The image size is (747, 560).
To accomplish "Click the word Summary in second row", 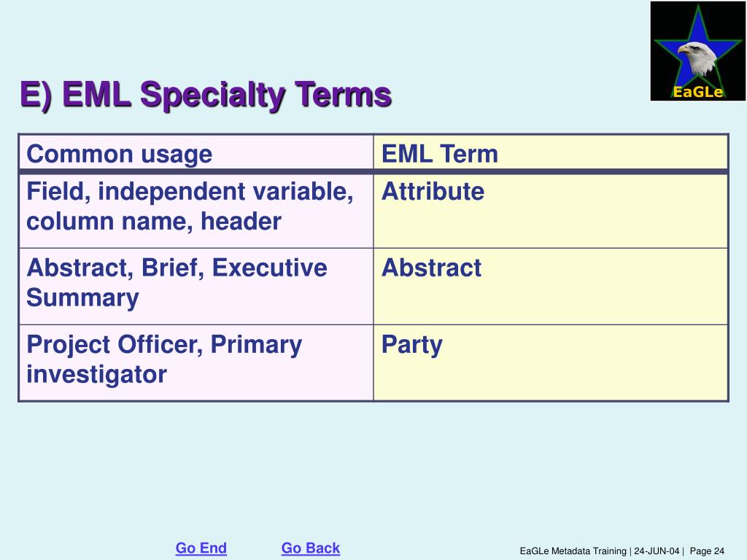I will pyautogui.click(x=83, y=298).
